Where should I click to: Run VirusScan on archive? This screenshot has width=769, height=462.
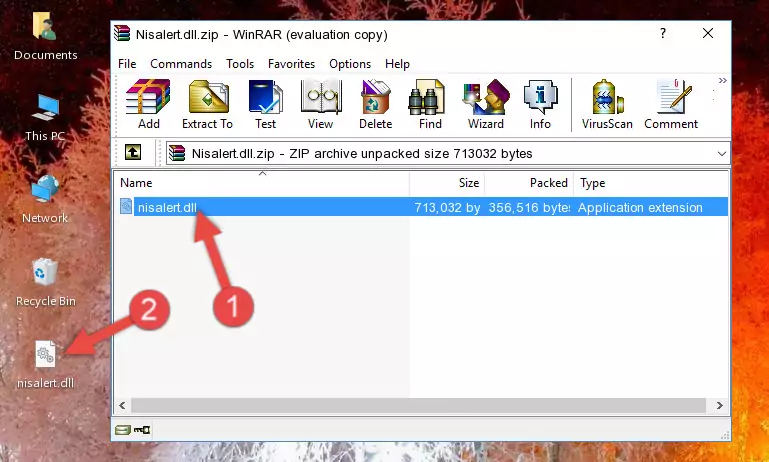click(607, 104)
